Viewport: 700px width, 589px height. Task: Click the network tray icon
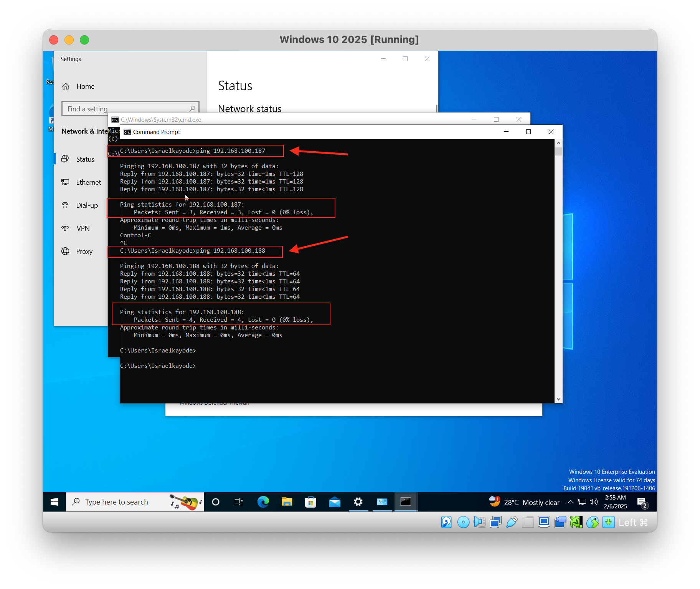point(582,502)
